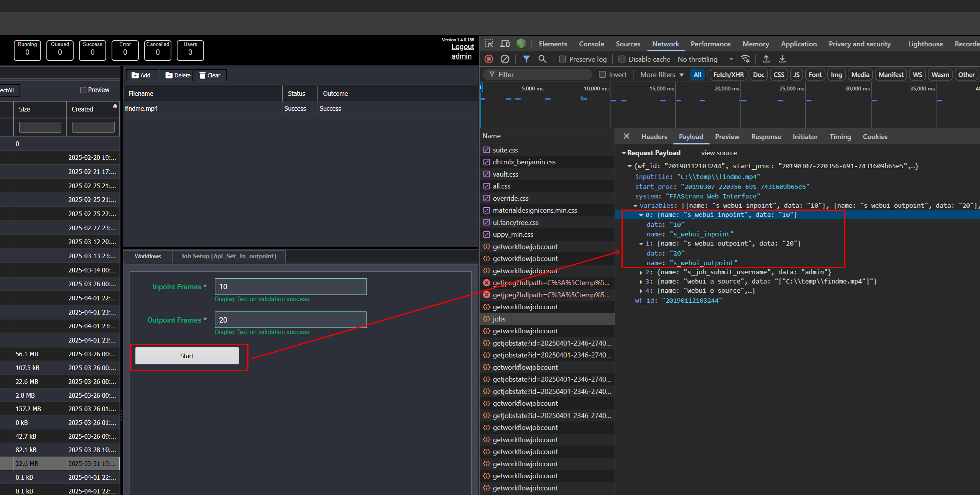This screenshot has height=495, width=980.
Task: Expand variable 2 s_job_submit_username
Action: 641,272
